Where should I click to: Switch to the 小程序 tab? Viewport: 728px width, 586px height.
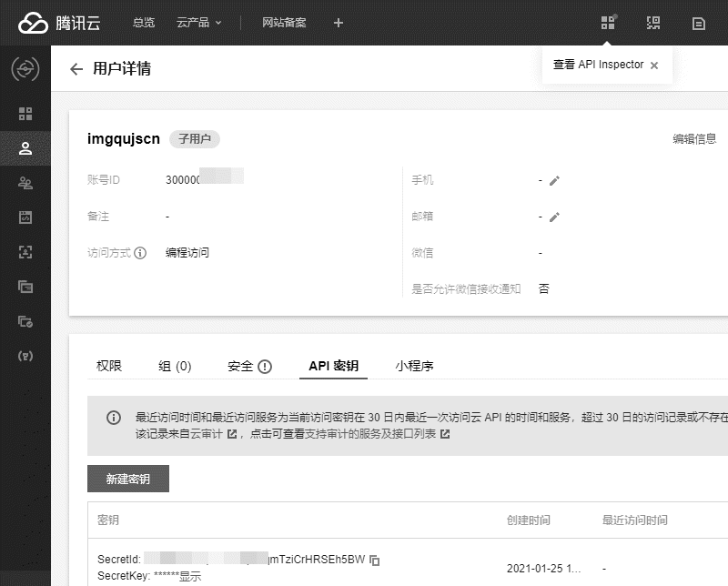[x=416, y=365]
